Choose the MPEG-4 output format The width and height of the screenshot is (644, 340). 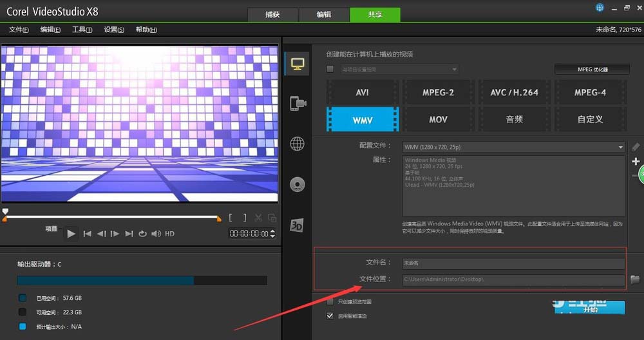click(x=590, y=92)
